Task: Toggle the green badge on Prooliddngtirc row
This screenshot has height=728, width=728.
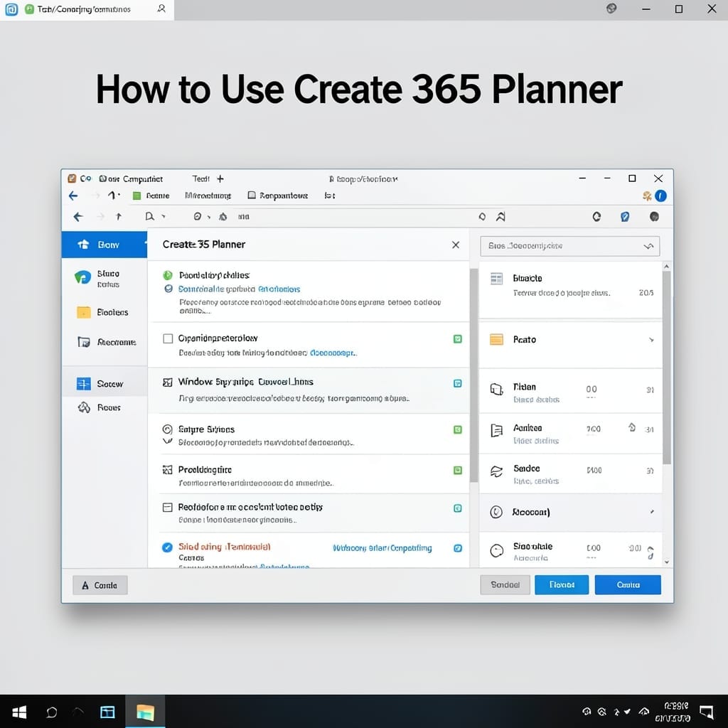Action: [457, 471]
